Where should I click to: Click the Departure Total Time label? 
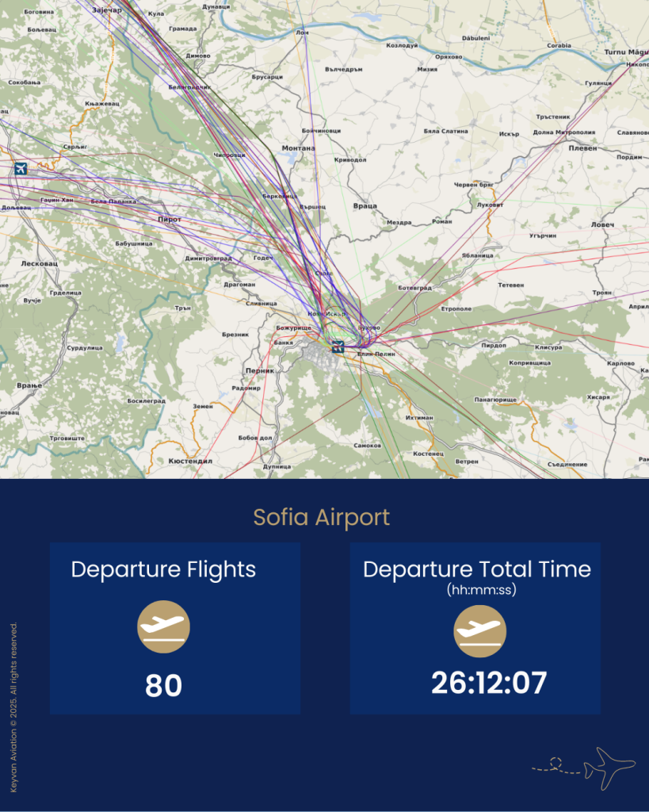(476, 569)
